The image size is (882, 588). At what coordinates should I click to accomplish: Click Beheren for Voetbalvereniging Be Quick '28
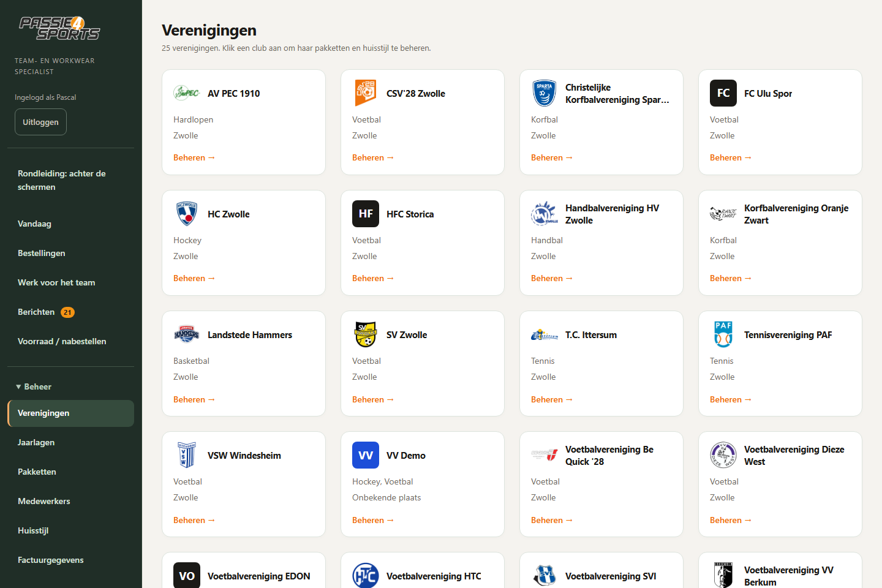(552, 520)
